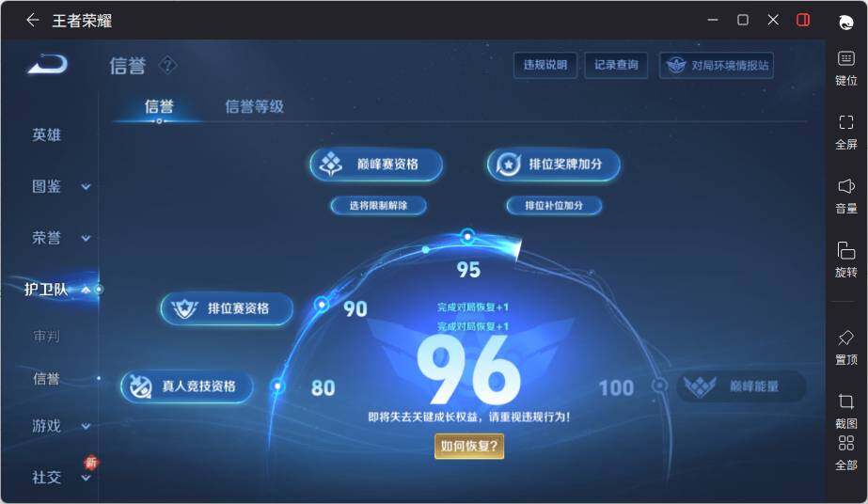Click the bird logo icon at top right
Image resolution: width=868 pixels, height=504 pixels.
(845, 23)
